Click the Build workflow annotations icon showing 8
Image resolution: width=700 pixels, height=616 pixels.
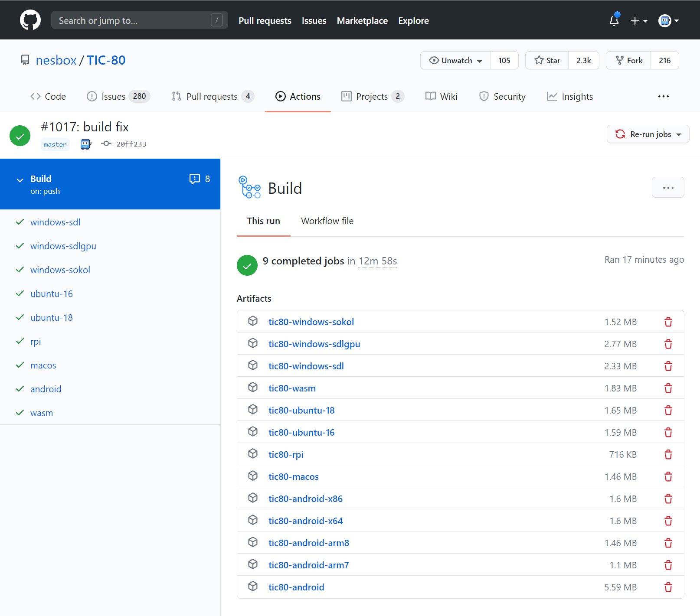pos(194,179)
